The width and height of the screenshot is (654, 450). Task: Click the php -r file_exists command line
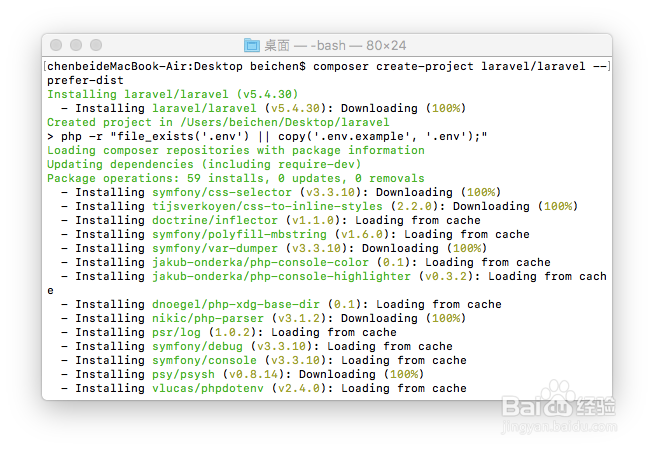[x=267, y=136]
